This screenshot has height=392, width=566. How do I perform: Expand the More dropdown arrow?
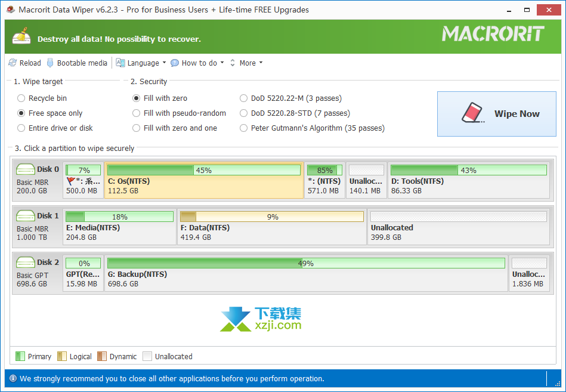[x=261, y=63]
